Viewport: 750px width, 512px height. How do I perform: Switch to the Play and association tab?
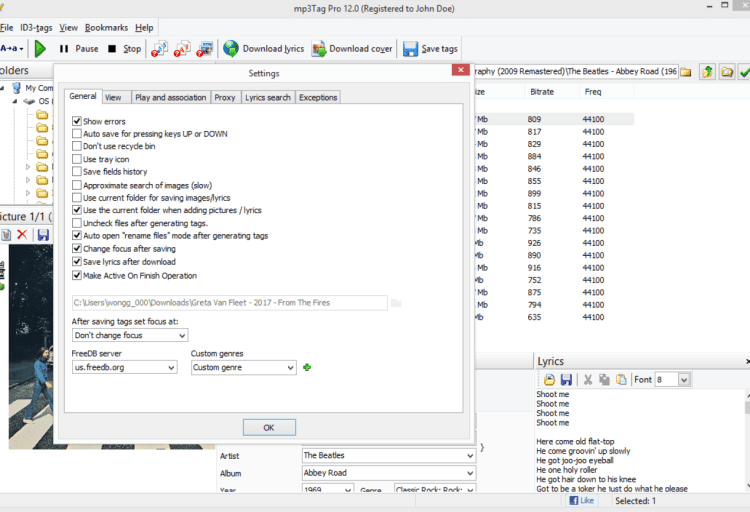(170, 97)
